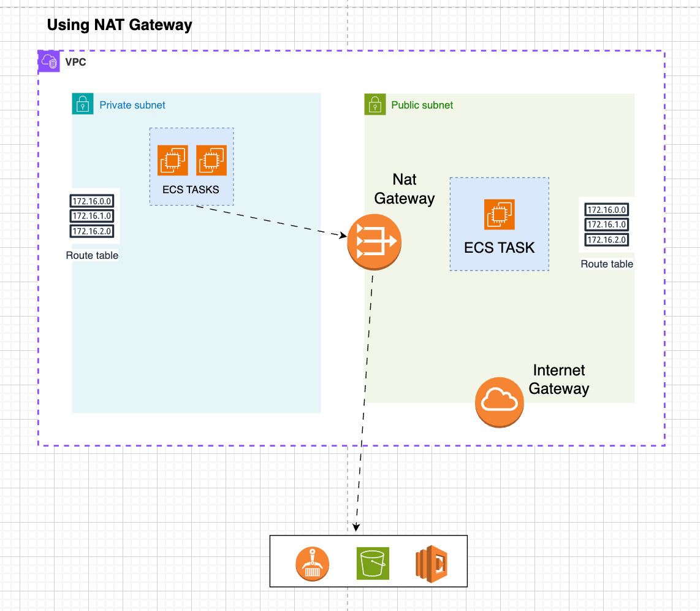Screen dimensions: 700x611
Task: Select the ECS TASK icon in public subnet
Action: click(x=500, y=214)
